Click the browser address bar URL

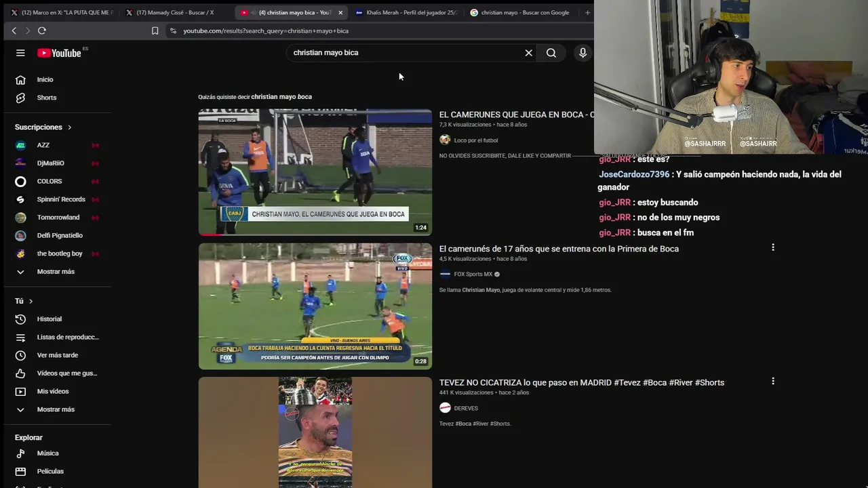point(266,30)
